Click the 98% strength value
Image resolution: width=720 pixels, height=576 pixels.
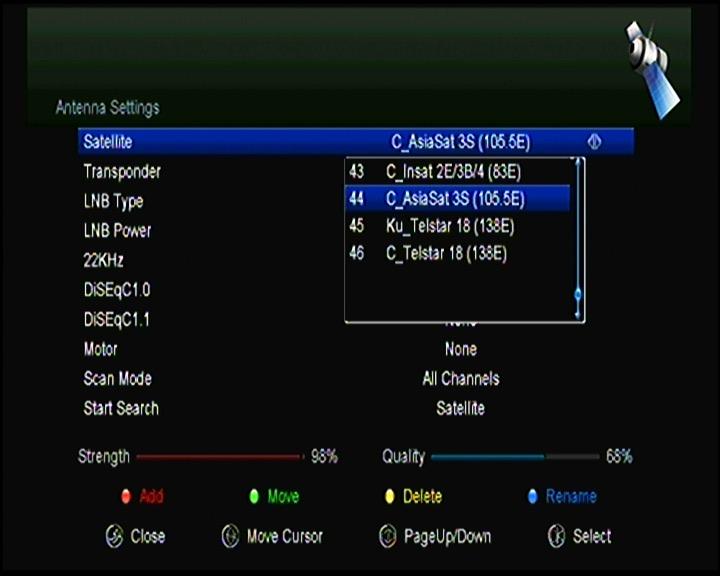point(324,457)
